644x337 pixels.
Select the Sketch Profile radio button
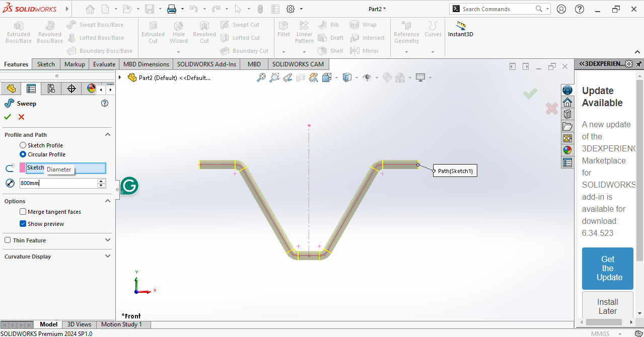(x=23, y=145)
